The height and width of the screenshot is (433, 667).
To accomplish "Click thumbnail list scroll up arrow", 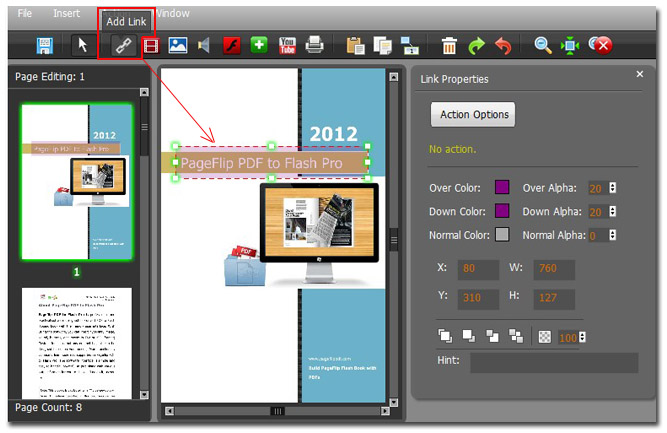I will pos(144,92).
